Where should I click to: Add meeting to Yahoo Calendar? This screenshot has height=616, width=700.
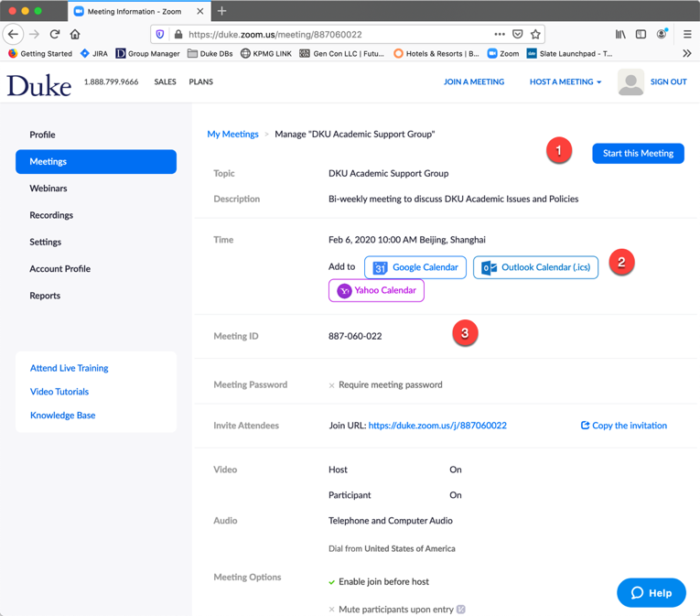(x=376, y=290)
